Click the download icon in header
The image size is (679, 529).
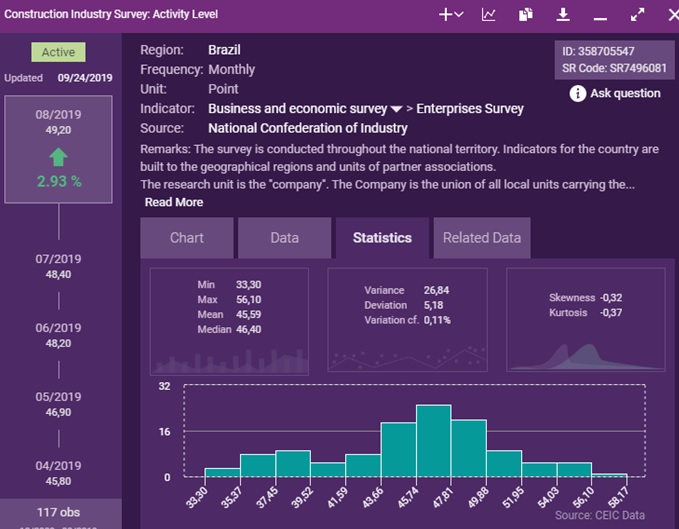pyautogui.click(x=563, y=15)
